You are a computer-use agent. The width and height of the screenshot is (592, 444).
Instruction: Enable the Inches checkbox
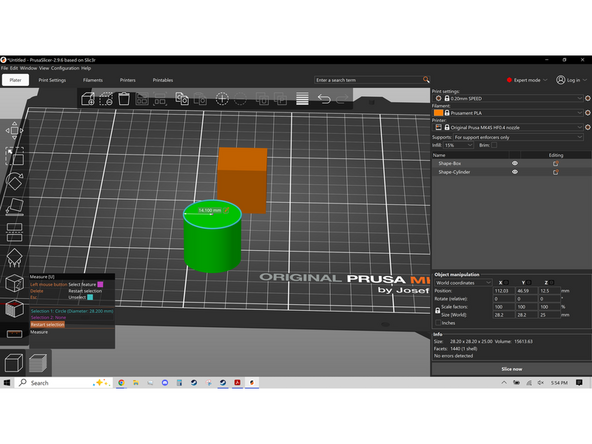pyautogui.click(x=438, y=323)
